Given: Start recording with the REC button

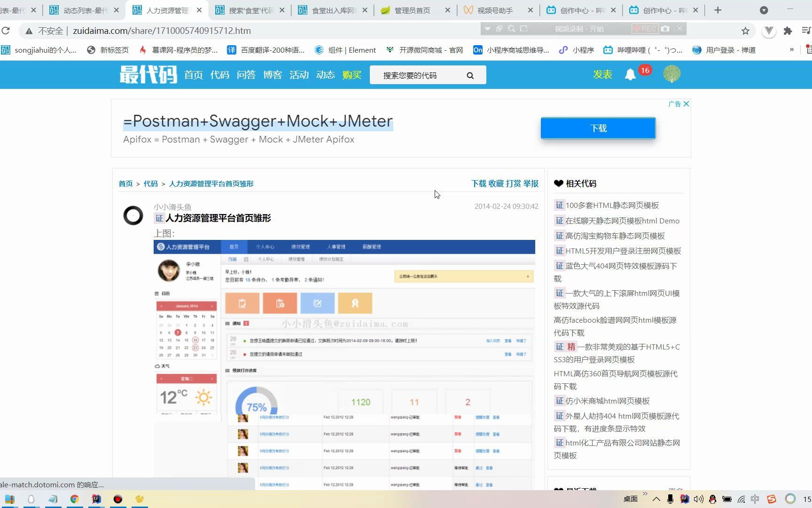Looking at the screenshot, I should coord(645,29).
